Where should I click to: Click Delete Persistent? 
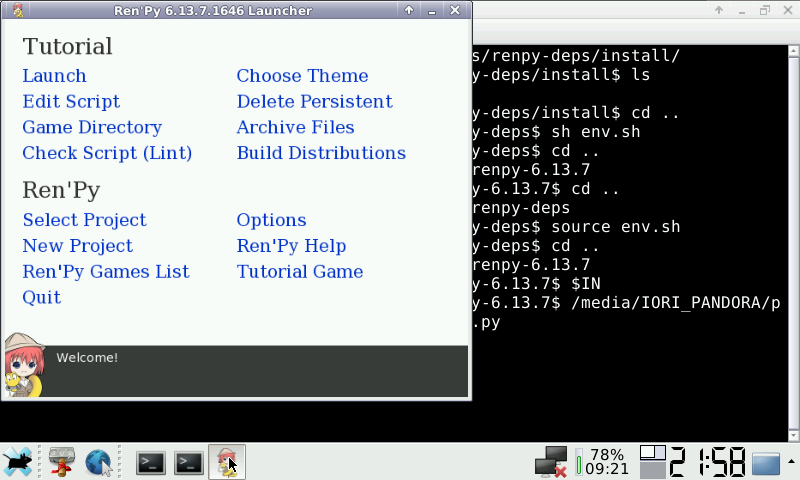coord(314,102)
